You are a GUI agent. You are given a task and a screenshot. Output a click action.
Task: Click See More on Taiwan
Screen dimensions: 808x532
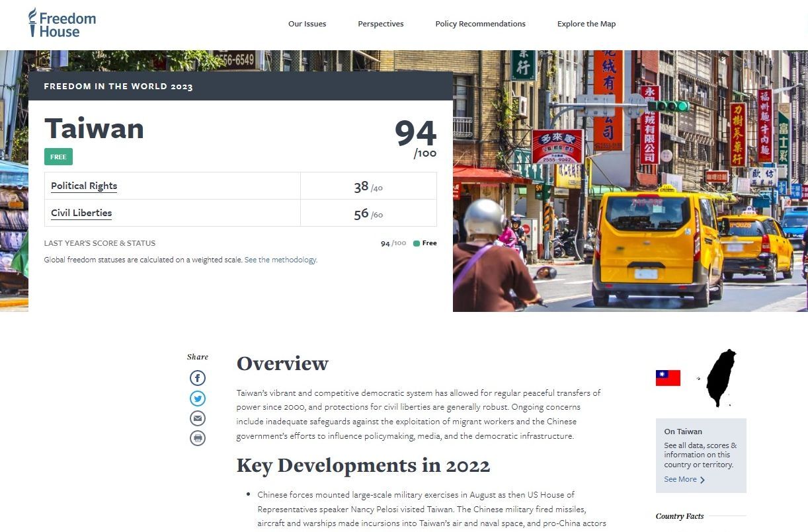point(680,479)
